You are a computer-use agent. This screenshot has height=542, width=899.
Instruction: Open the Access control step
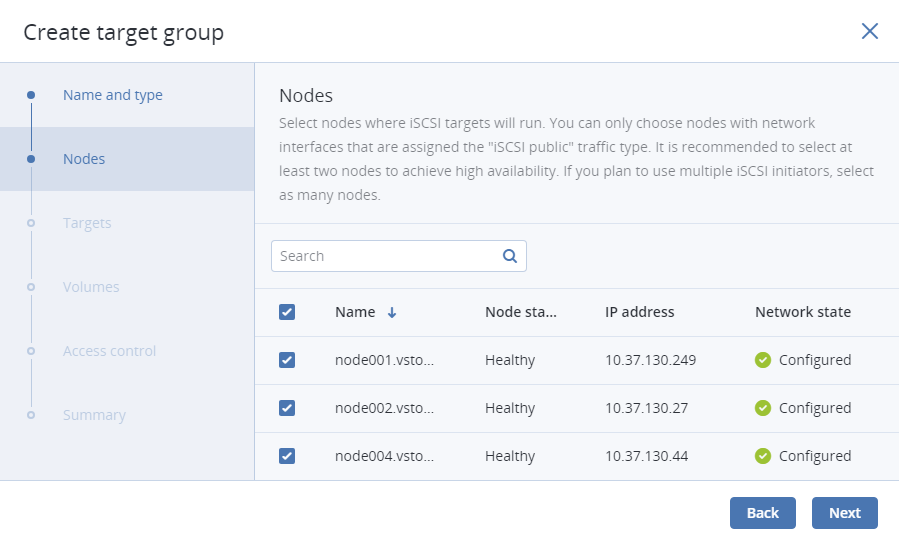[109, 351]
